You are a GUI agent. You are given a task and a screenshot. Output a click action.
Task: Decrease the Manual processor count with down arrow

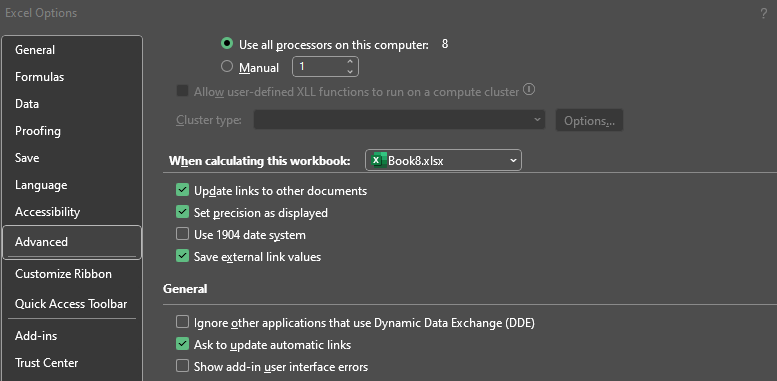(350, 71)
